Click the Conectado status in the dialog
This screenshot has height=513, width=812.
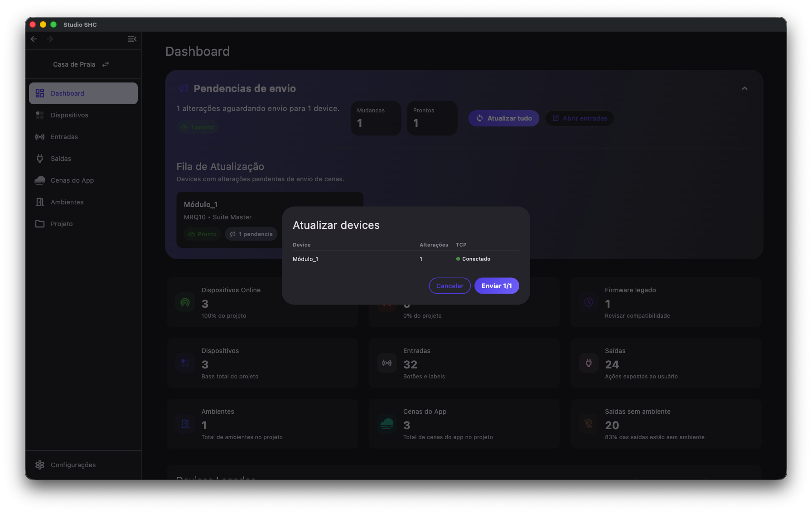coord(473,259)
